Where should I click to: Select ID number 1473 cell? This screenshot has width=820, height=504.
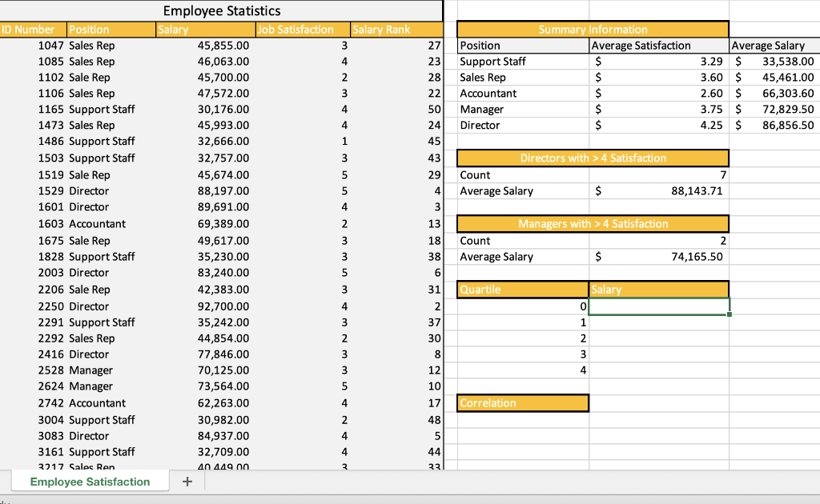point(34,126)
